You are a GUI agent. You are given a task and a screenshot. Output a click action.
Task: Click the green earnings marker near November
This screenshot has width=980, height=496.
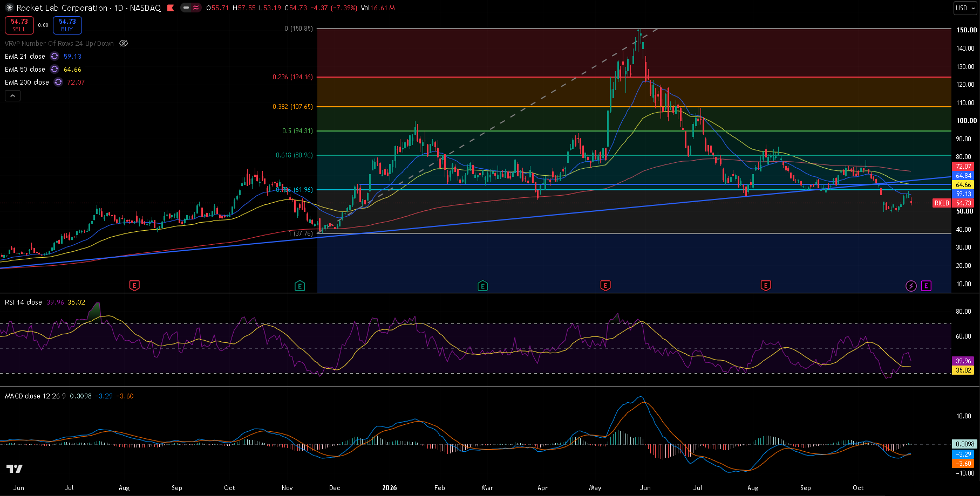coord(300,286)
